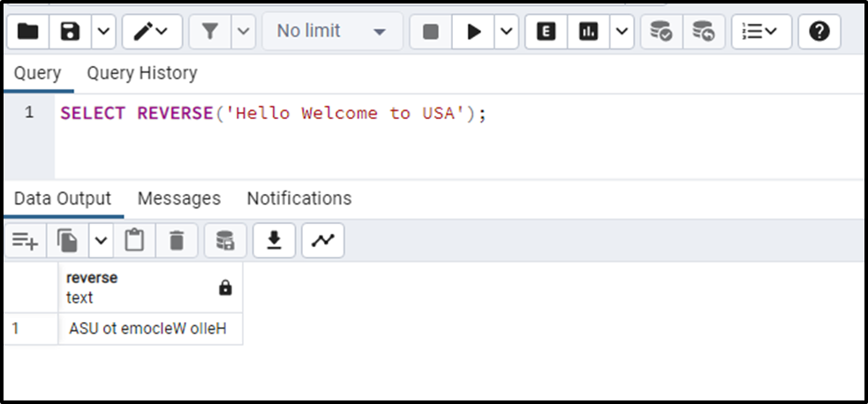Viewport: 868px width, 404px height.
Task: Execute the query with the play button
Action: click(473, 32)
